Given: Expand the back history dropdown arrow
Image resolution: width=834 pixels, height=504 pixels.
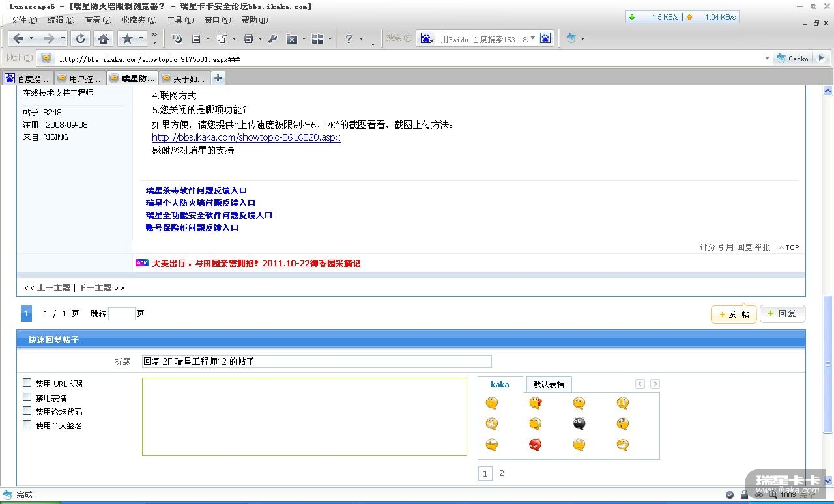Looking at the screenshot, I should point(31,38).
